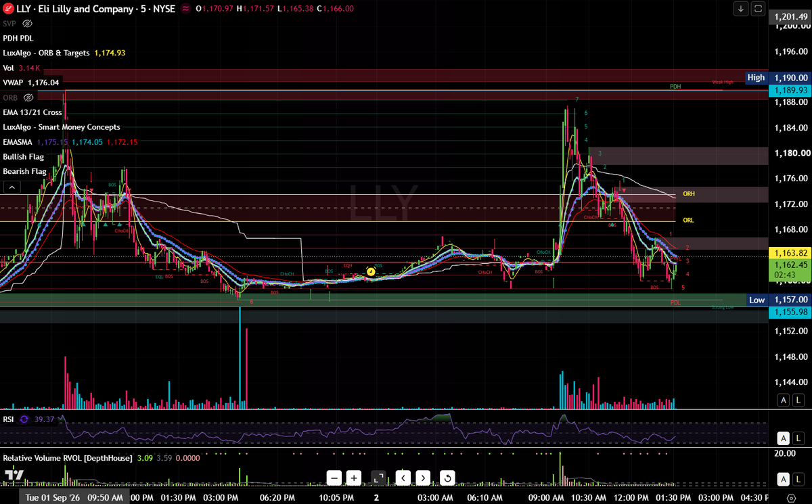Maximize the chart with expand-corners button
Viewport: 812px width, 504px height.
378,478
